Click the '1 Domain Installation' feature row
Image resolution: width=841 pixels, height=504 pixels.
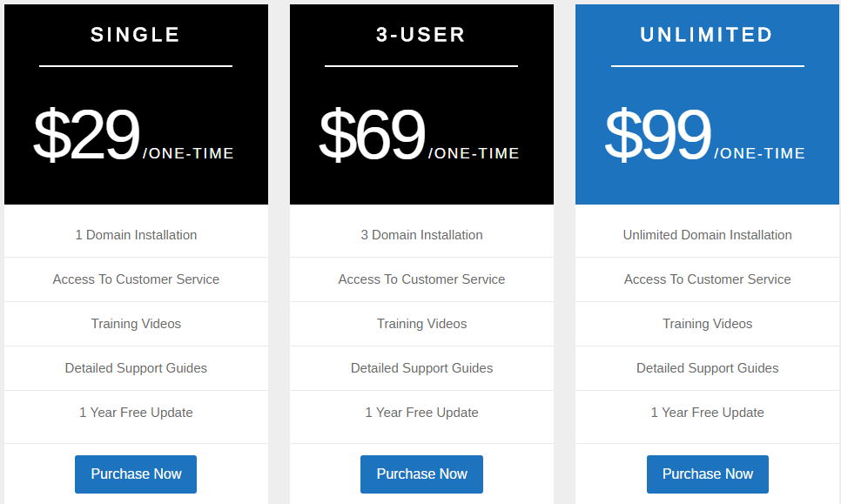point(136,235)
